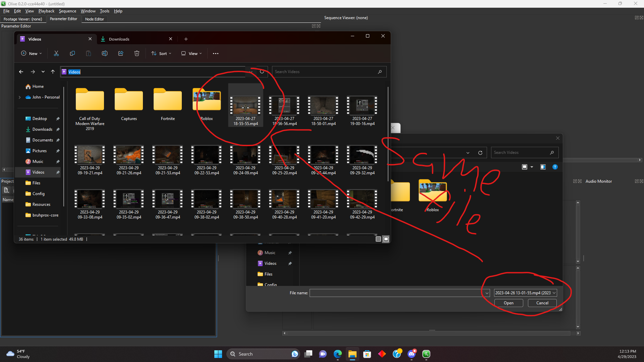Open Olive File menu
Image resolution: width=644 pixels, height=362 pixels.
tap(6, 11)
